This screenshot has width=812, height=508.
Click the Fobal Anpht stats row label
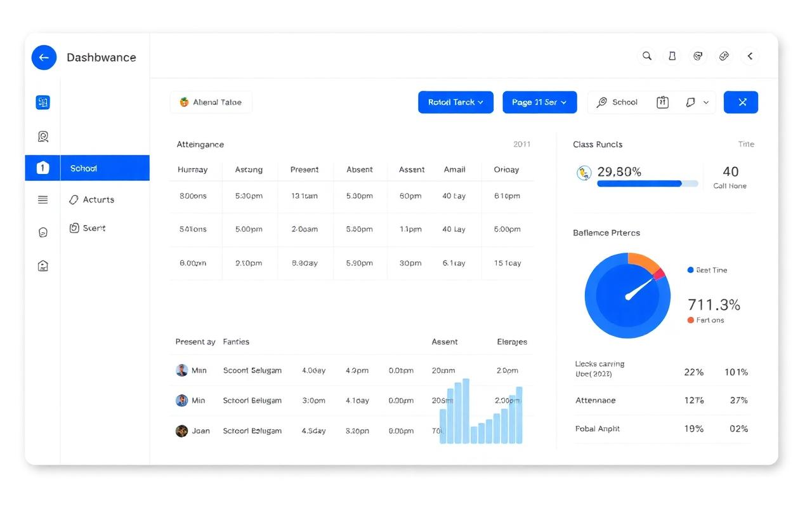(x=597, y=429)
